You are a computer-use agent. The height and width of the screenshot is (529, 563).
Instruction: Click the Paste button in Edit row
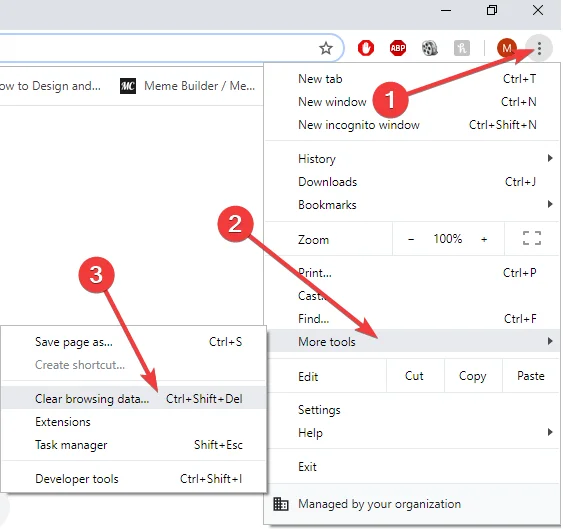531,376
